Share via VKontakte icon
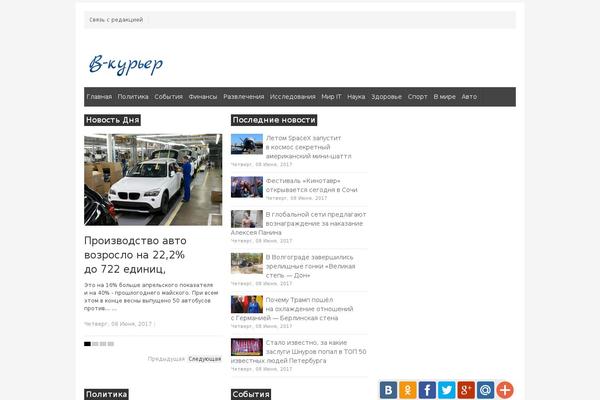Image resolution: width=600 pixels, height=400 pixels. tap(388, 390)
